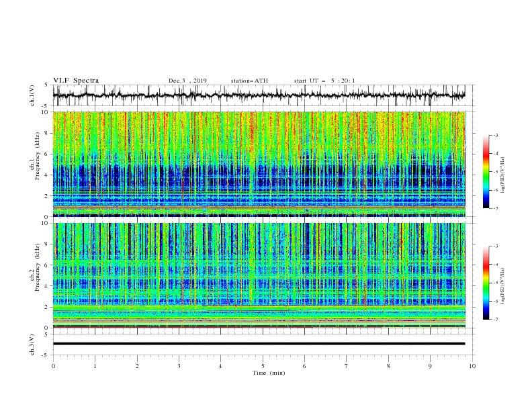This screenshot has height=411, width=532.
Task: Click inside the ch.2 spectrogram panel
Action: coord(259,275)
